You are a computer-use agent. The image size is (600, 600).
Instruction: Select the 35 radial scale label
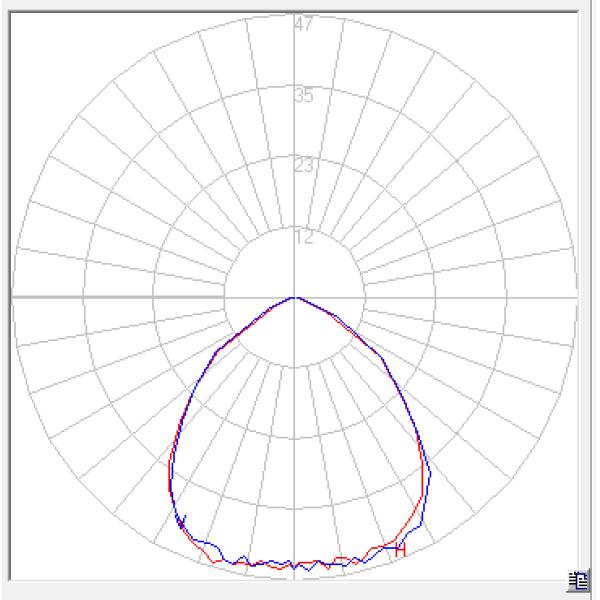(304, 96)
